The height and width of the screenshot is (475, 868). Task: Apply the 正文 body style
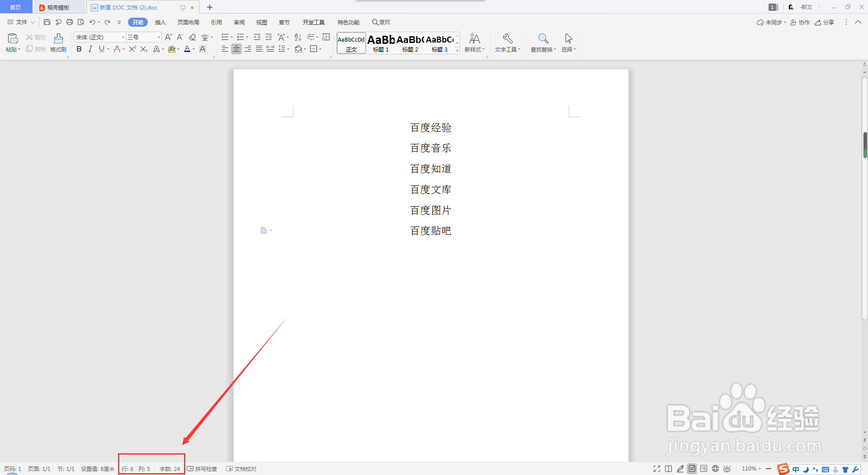tap(351, 43)
